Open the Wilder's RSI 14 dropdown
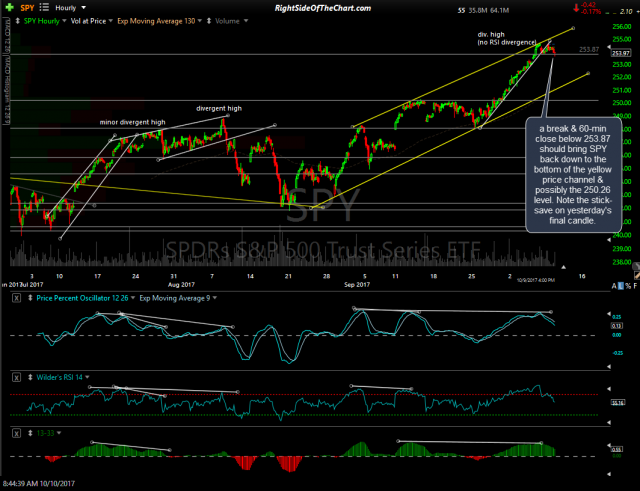This screenshot has height=491, width=640. (x=87, y=378)
